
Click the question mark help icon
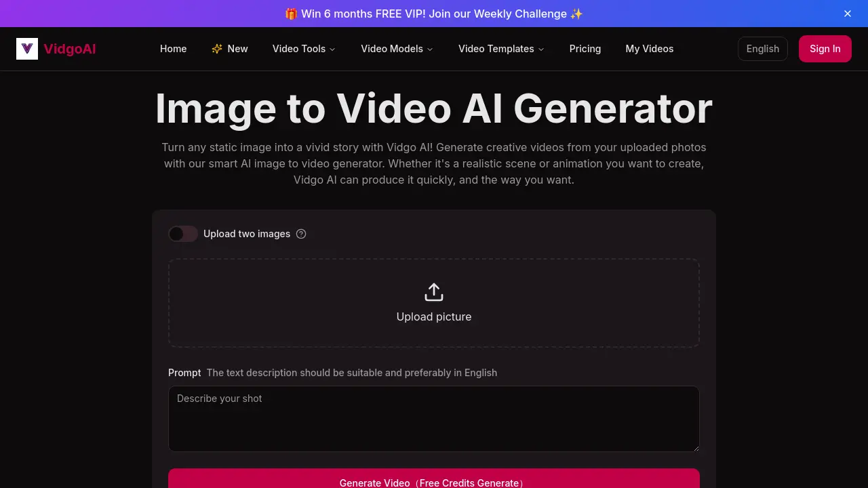pyautogui.click(x=301, y=234)
